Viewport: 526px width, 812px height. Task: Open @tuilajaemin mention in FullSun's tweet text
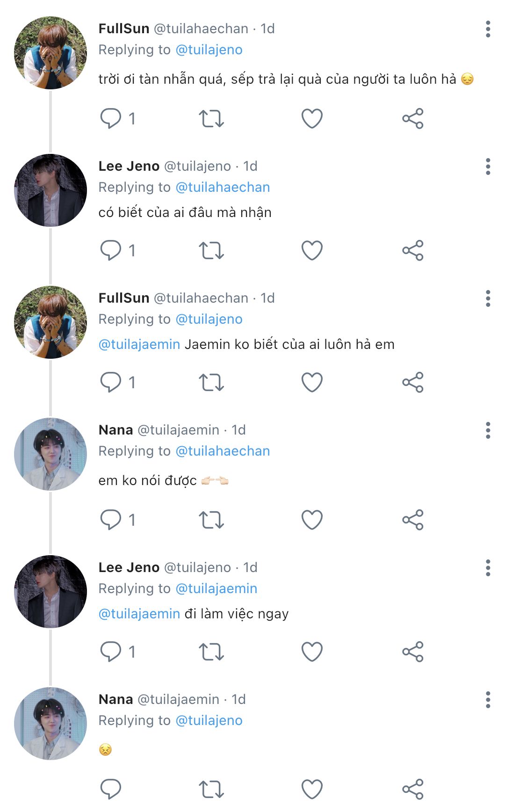[139, 344]
